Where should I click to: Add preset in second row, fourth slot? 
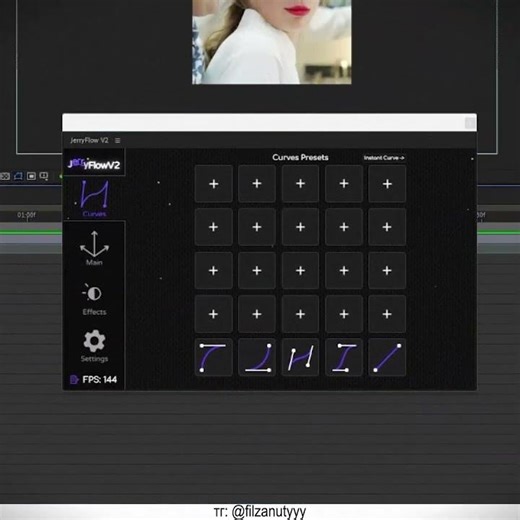(x=344, y=227)
